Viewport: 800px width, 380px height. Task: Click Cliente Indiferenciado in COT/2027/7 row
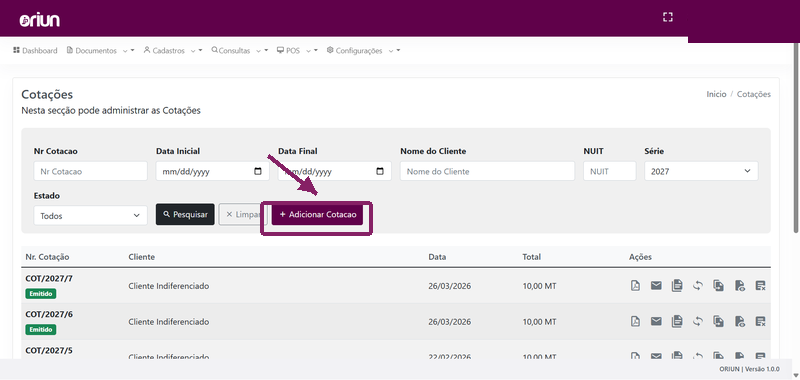click(x=168, y=286)
